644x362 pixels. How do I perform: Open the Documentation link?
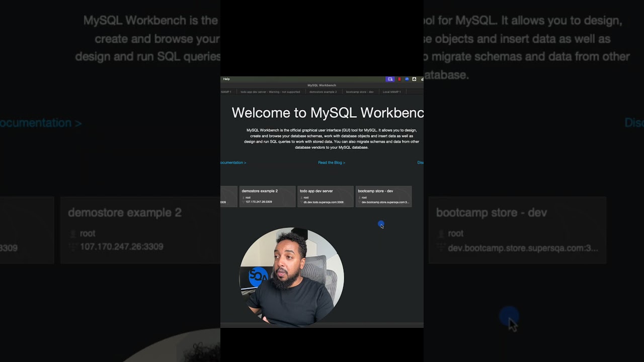[x=233, y=162]
